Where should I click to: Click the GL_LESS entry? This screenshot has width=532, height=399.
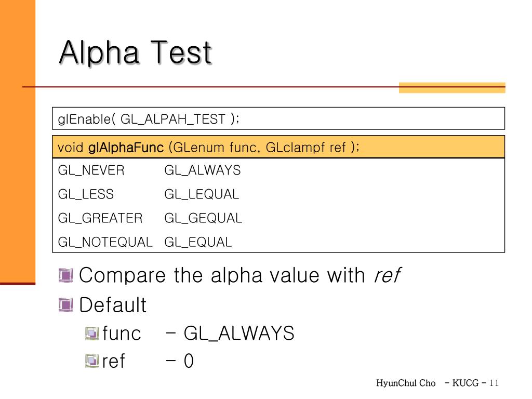(86, 194)
